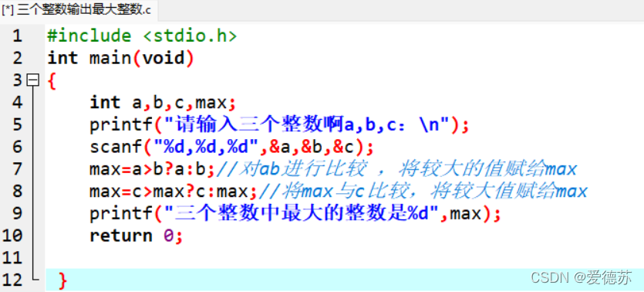The height and width of the screenshot is (292, 644).
Task: Click line number 7 in the gutter
Action: [17, 169]
